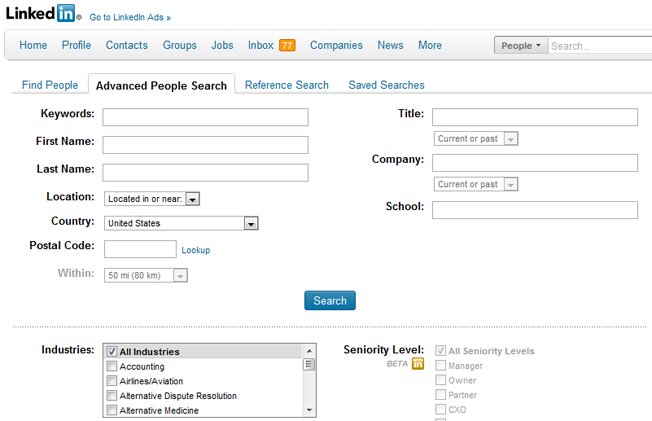Open the Country dropdown showing United States
This screenshot has width=652, height=421.
[181, 223]
